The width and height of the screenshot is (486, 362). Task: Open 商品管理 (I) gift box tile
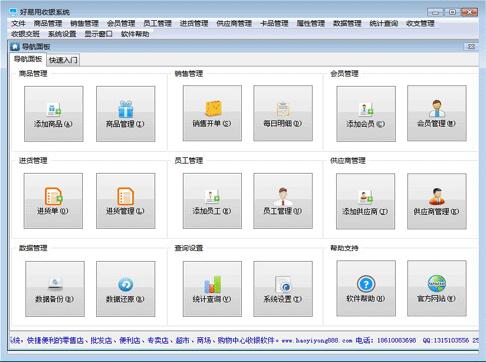(126, 114)
